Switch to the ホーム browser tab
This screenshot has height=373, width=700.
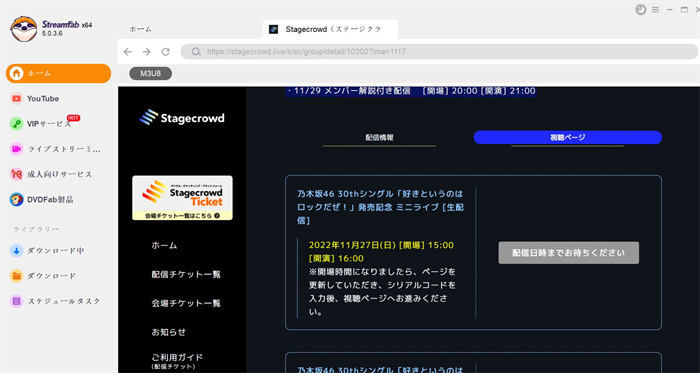pos(141,29)
